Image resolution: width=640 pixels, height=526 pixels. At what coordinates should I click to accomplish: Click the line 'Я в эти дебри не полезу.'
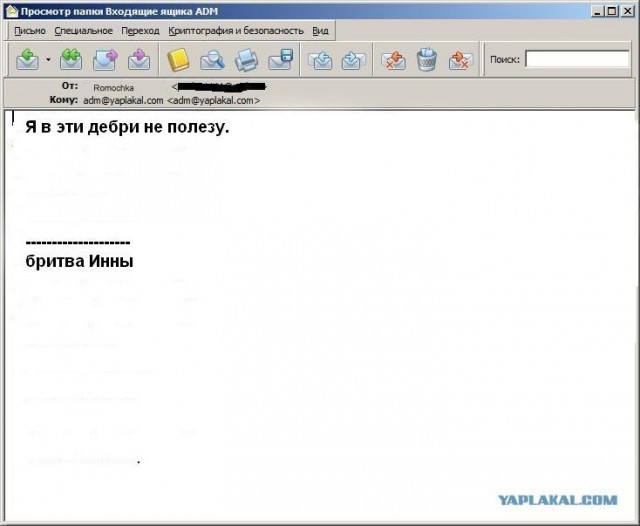[127, 127]
